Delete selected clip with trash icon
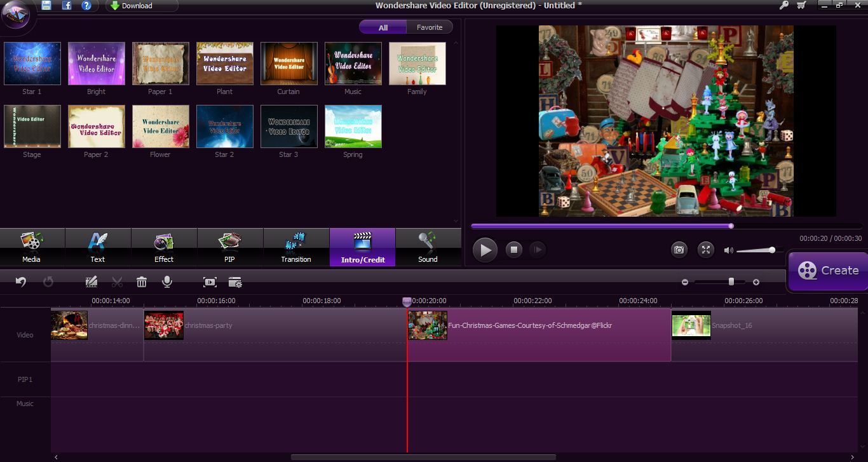Image resolution: width=868 pixels, height=462 pixels. pos(142,282)
